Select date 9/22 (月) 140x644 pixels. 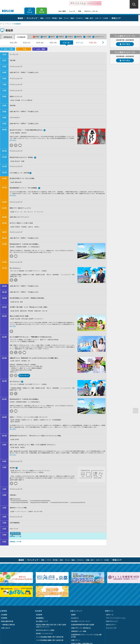coord(14,43)
